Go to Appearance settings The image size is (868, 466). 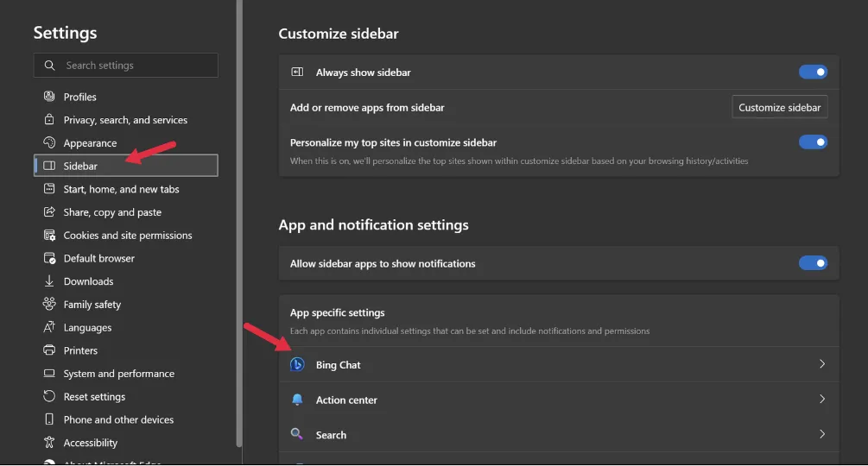click(x=125, y=143)
